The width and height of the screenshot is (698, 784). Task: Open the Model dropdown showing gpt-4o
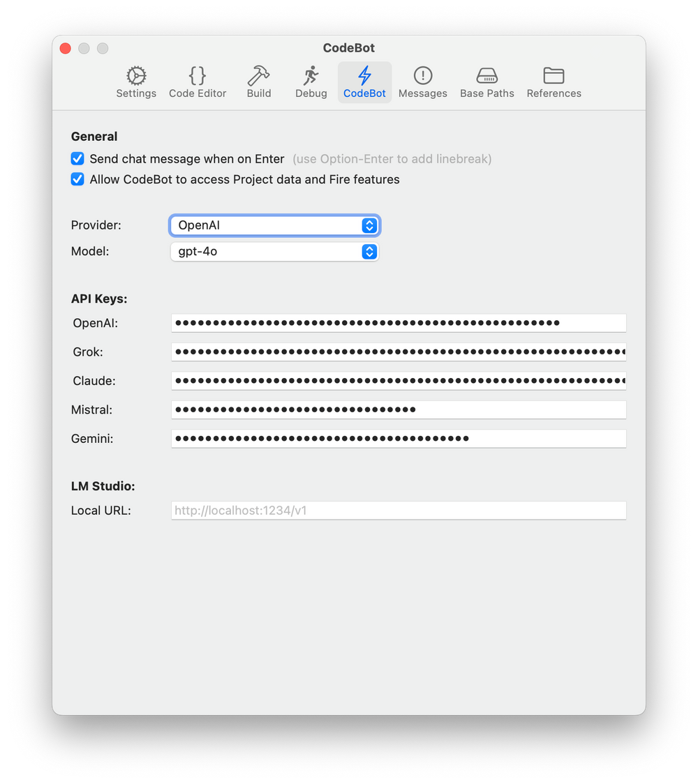(274, 252)
